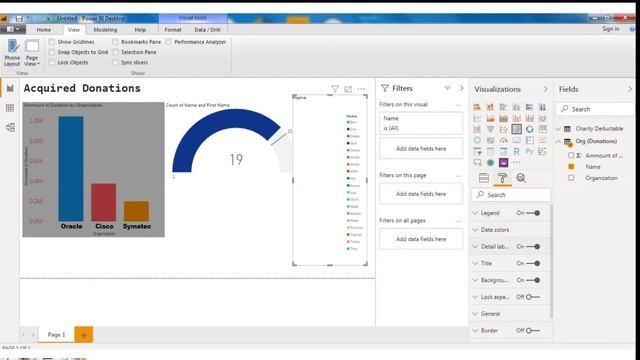Select the Table visualization
The height and width of the screenshot is (360, 640).
[490, 151]
